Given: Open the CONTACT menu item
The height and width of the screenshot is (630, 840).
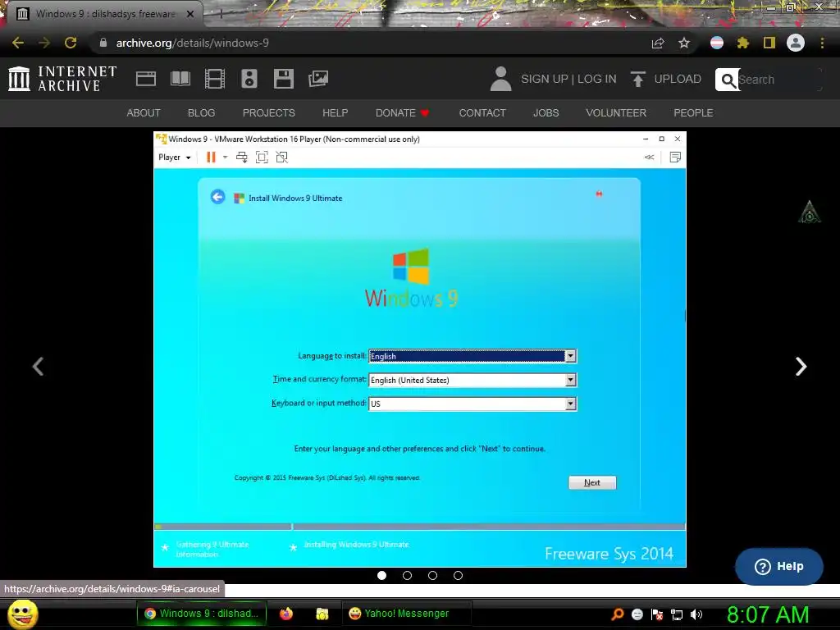Looking at the screenshot, I should tap(482, 113).
